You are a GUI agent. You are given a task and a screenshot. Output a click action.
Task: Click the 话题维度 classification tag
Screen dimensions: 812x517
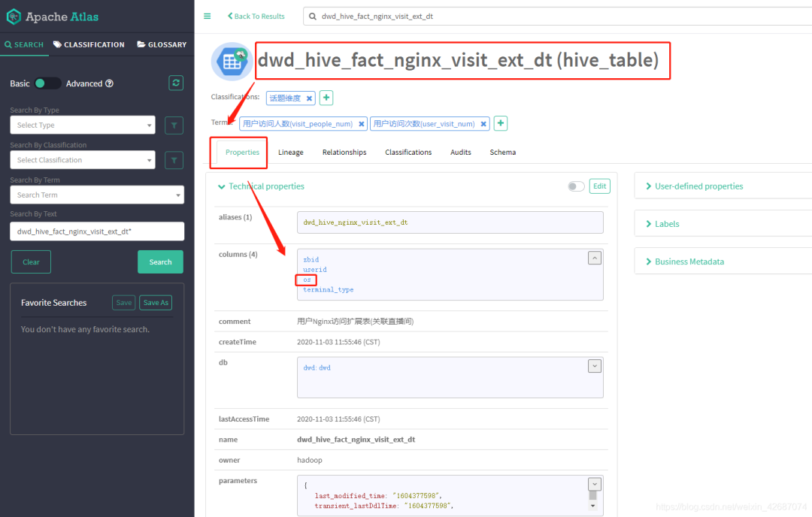[285, 98]
